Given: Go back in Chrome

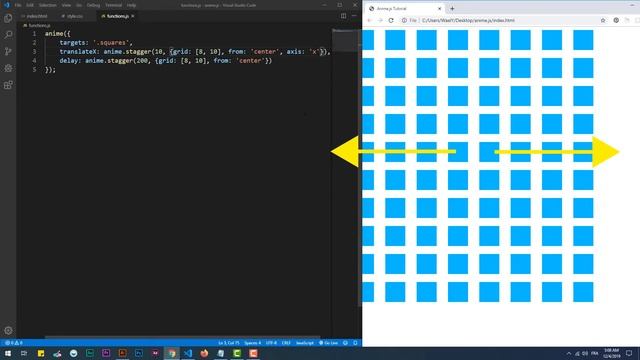Looking at the screenshot, I should click(369, 20).
